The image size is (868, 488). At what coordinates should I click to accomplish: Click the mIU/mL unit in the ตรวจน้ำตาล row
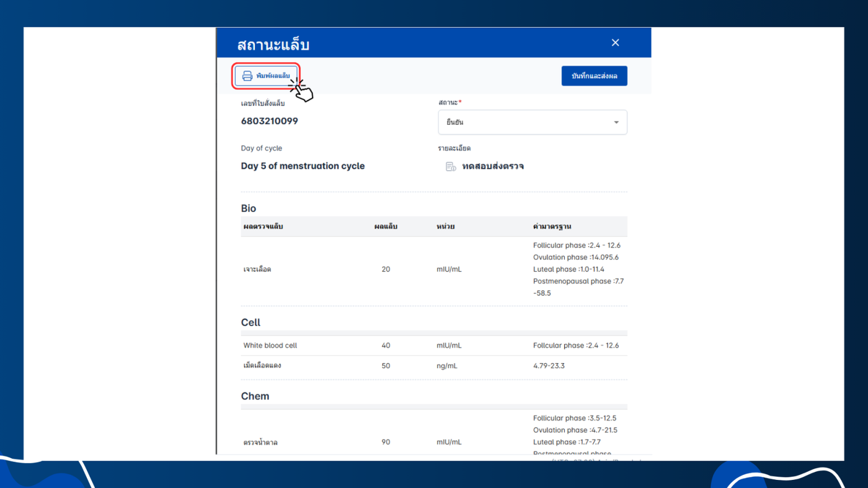[x=449, y=443]
